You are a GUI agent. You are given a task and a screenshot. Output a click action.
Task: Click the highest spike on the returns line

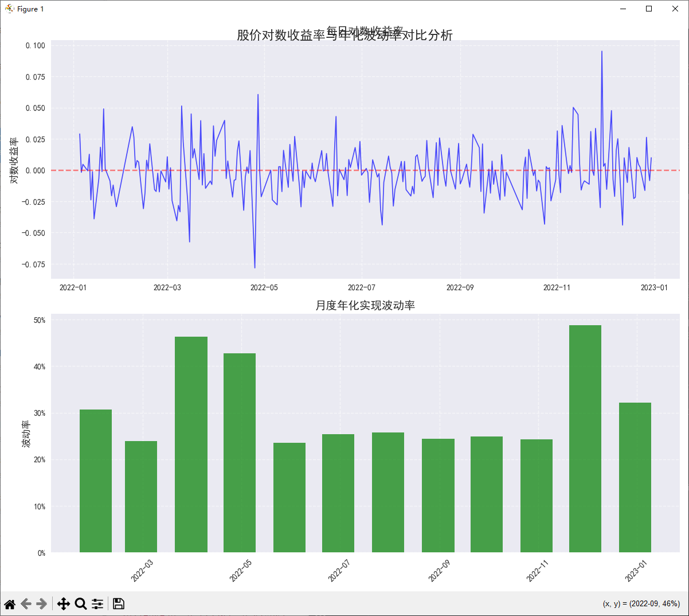[x=602, y=52]
